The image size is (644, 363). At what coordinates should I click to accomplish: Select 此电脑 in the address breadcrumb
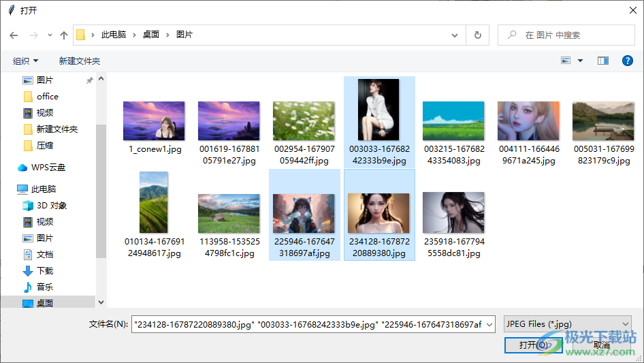[114, 35]
